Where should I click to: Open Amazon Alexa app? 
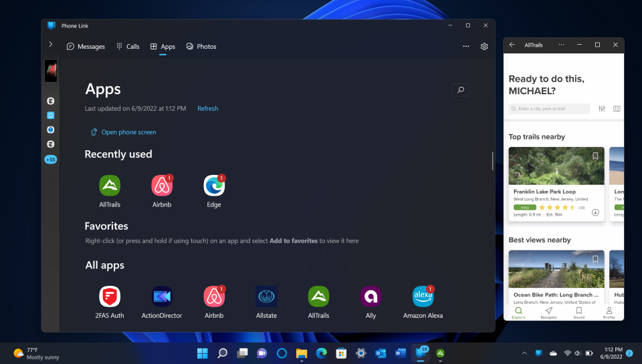423,297
